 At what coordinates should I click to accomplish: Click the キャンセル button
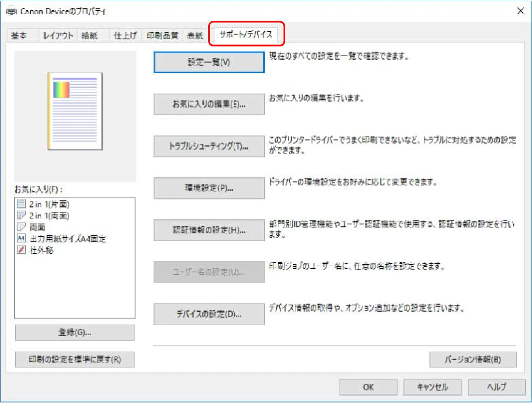432,387
